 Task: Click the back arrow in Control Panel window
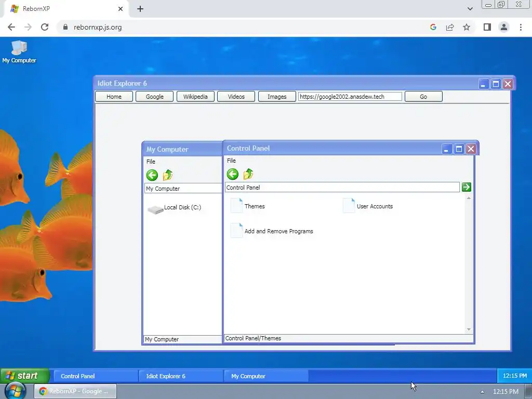(233, 174)
